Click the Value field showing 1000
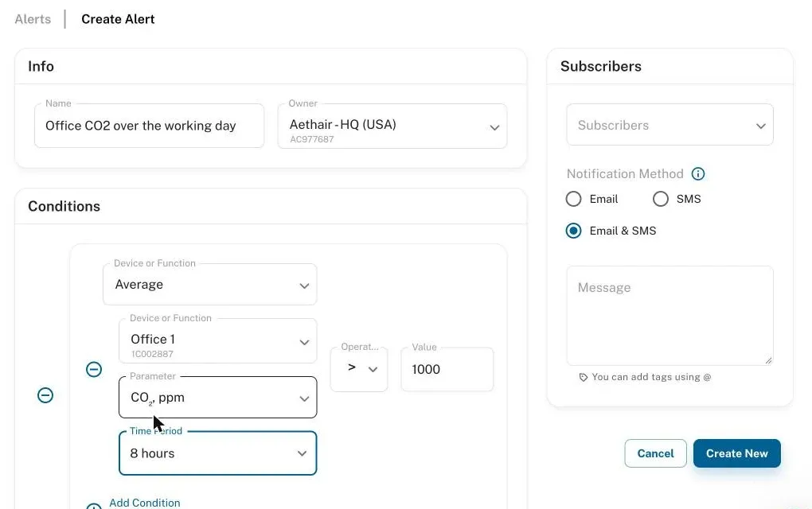Viewport: 812px width, 509px height. (447, 369)
